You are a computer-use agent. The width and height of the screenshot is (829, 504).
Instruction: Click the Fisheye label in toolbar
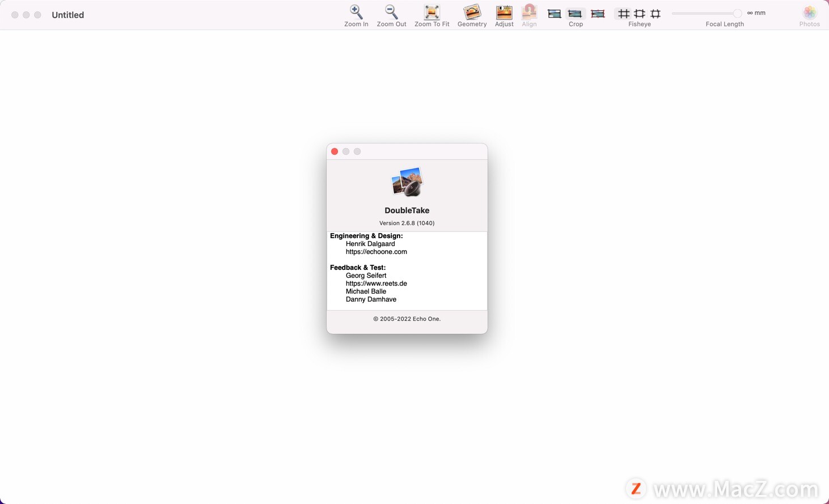pyautogui.click(x=640, y=24)
